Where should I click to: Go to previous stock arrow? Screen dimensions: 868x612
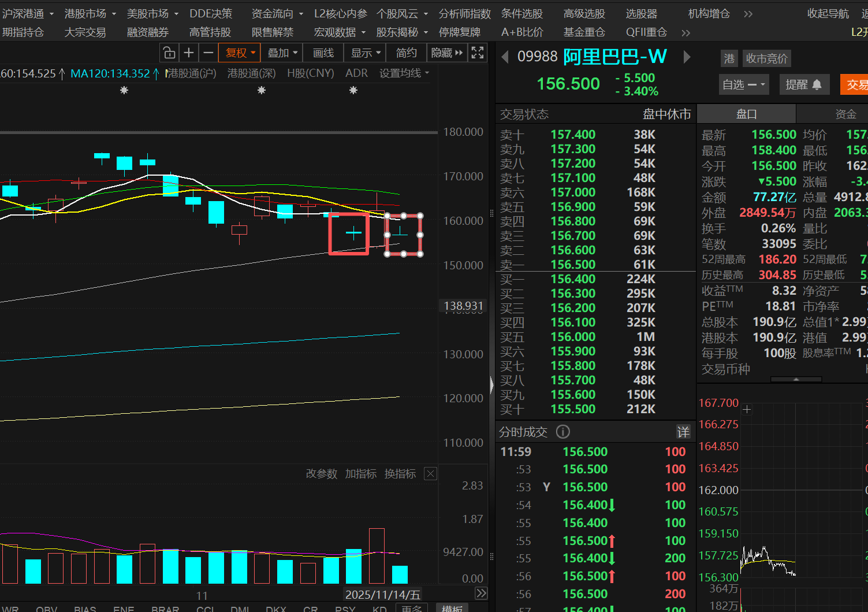click(505, 57)
